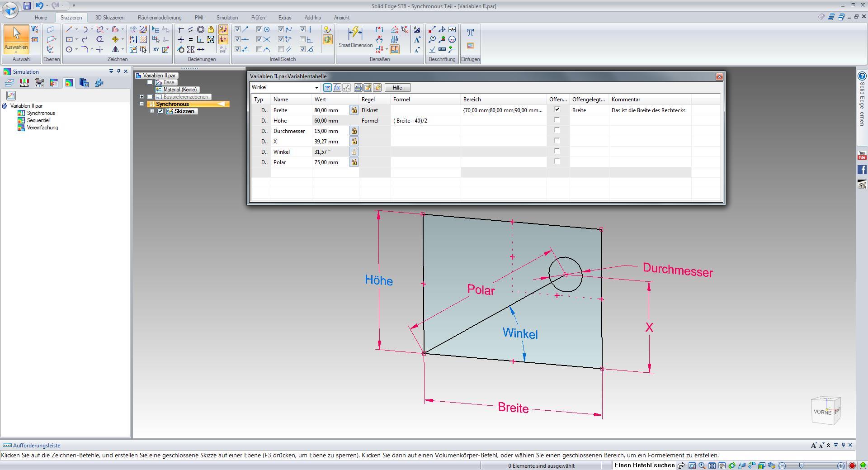Toggle Offenlegen checkbox for X row
868x470 pixels.
[x=557, y=141]
